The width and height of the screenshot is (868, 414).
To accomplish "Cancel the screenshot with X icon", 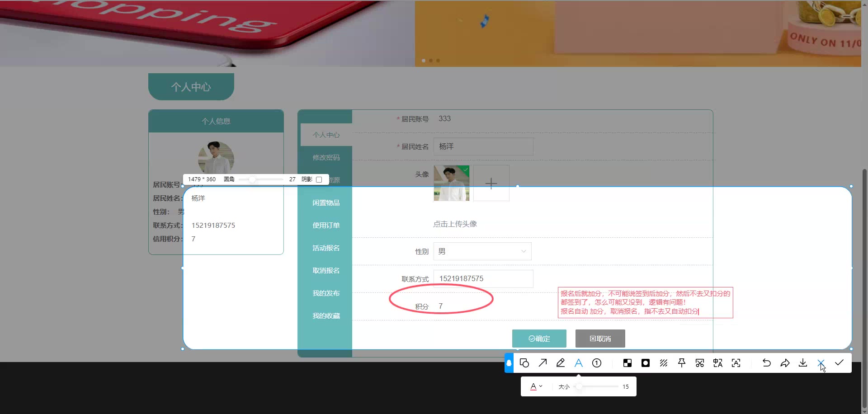I will click(x=821, y=363).
